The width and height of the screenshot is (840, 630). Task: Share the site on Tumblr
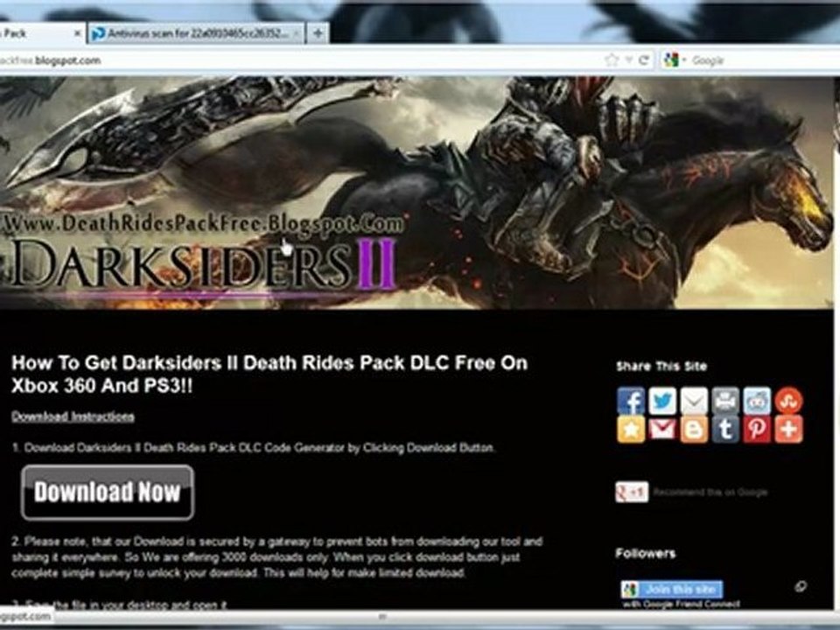[x=725, y=430]
